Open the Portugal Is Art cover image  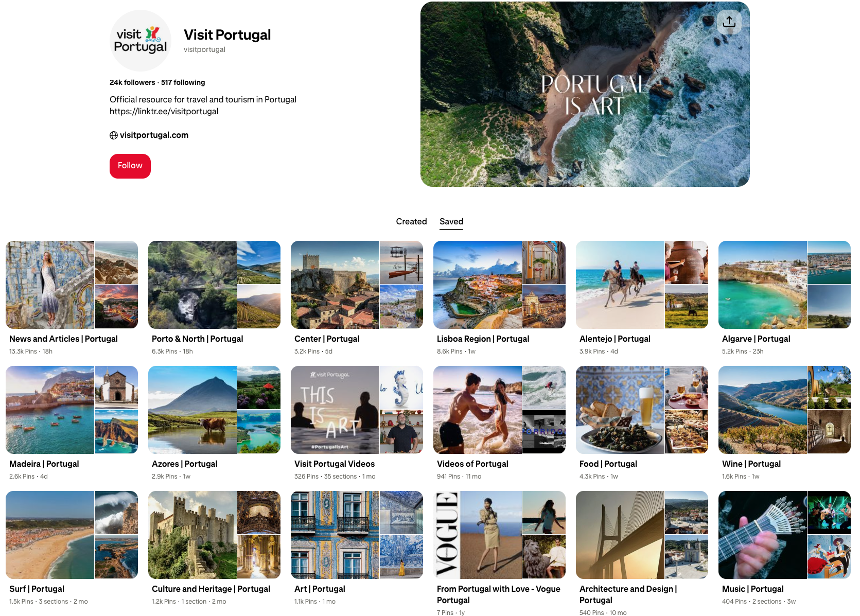click(x=585, y=94)
